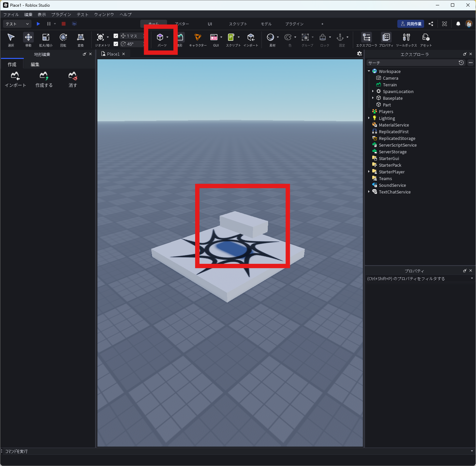Open the テスト mode dropdown

(17, 24)
